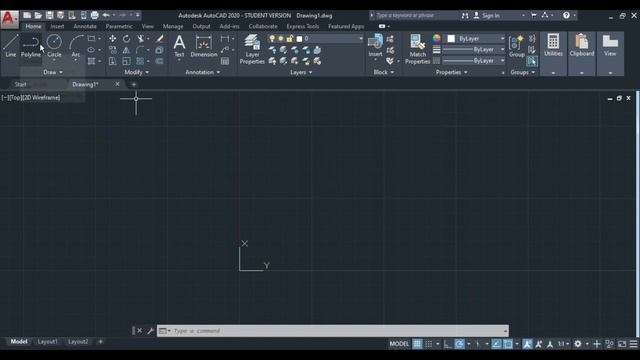Click Sign In

491,16
